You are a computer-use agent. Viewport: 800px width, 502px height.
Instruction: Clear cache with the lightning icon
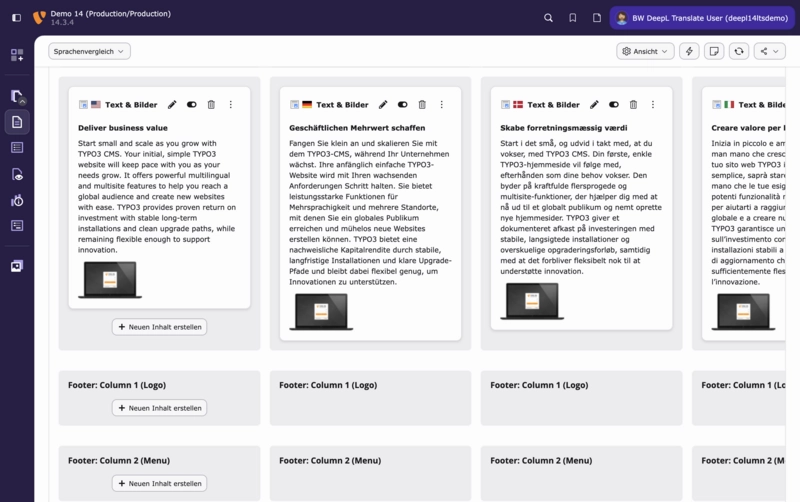689,51
